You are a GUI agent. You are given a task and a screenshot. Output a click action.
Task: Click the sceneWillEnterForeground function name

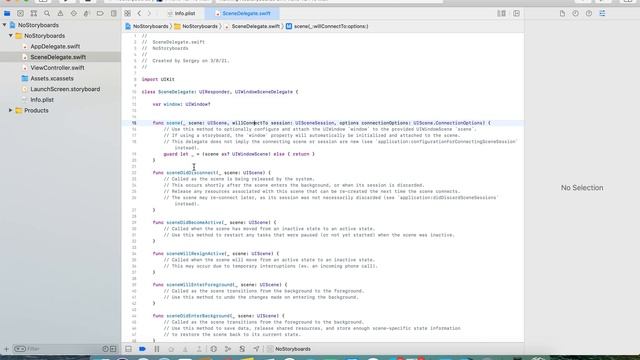[x=200, y=284]
